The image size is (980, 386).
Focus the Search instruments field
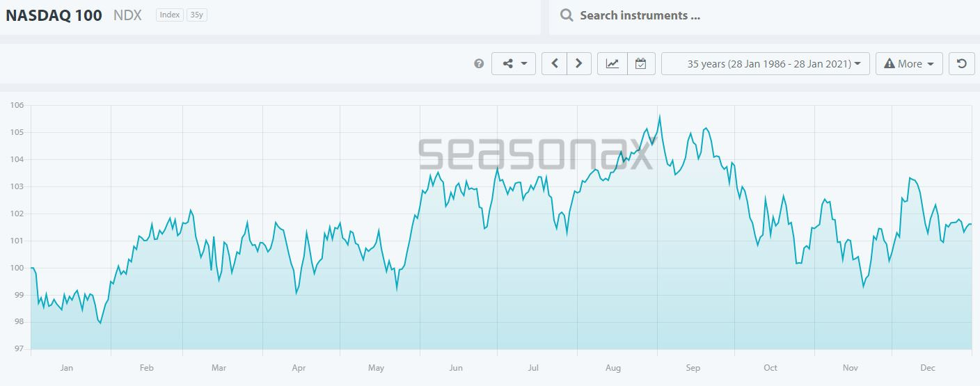[764, 15]
